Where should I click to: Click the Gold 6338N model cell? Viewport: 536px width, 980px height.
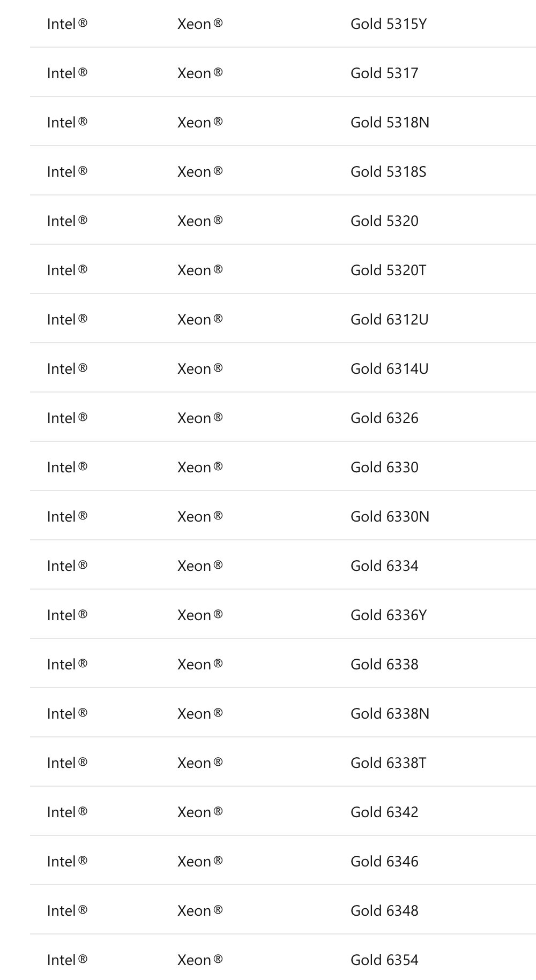pyautogui.click(x=390, y=714)
